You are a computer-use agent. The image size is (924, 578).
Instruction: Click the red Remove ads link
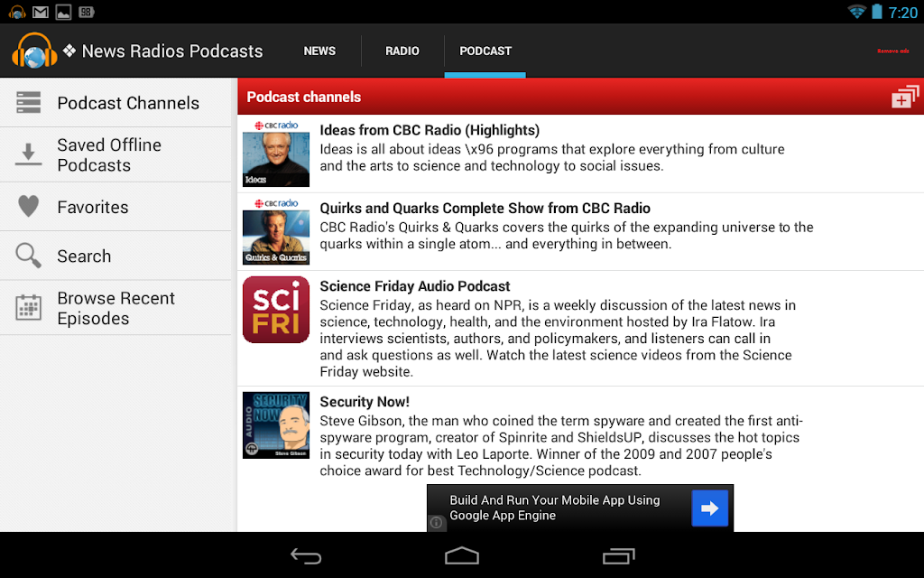coord(892,51)
